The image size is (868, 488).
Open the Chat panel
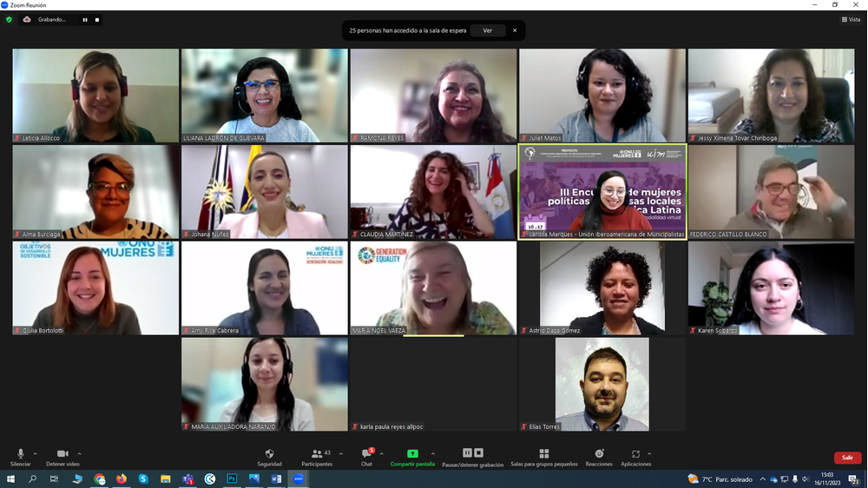tap(366, 457)
